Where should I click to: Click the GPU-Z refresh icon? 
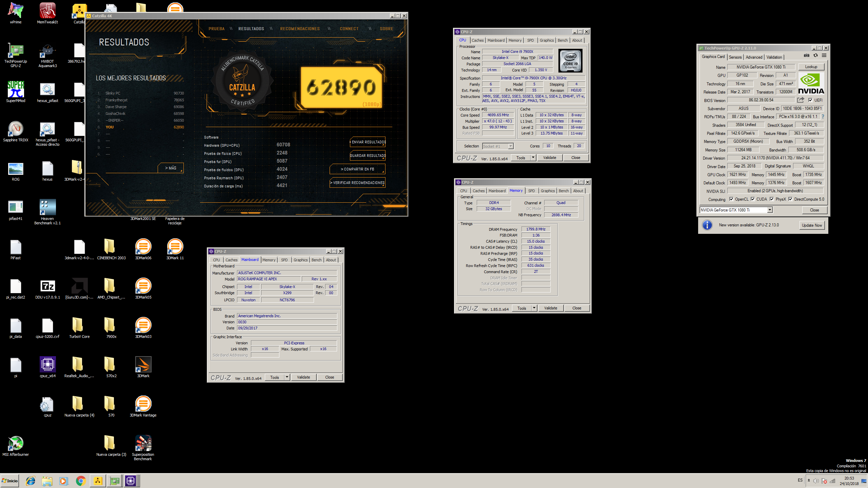(815, 55)
